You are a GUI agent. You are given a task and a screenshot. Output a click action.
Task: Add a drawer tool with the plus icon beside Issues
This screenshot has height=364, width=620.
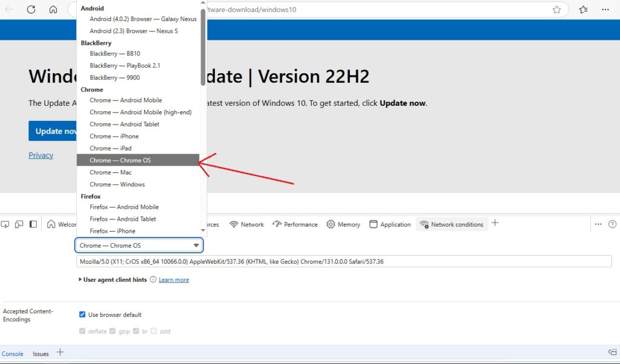click(60, 352)
